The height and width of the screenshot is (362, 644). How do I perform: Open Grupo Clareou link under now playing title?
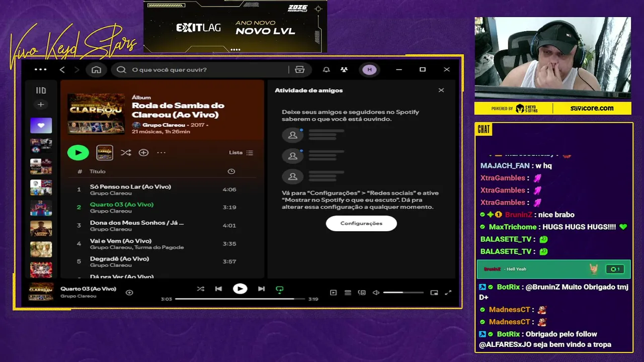pos(78,296)
